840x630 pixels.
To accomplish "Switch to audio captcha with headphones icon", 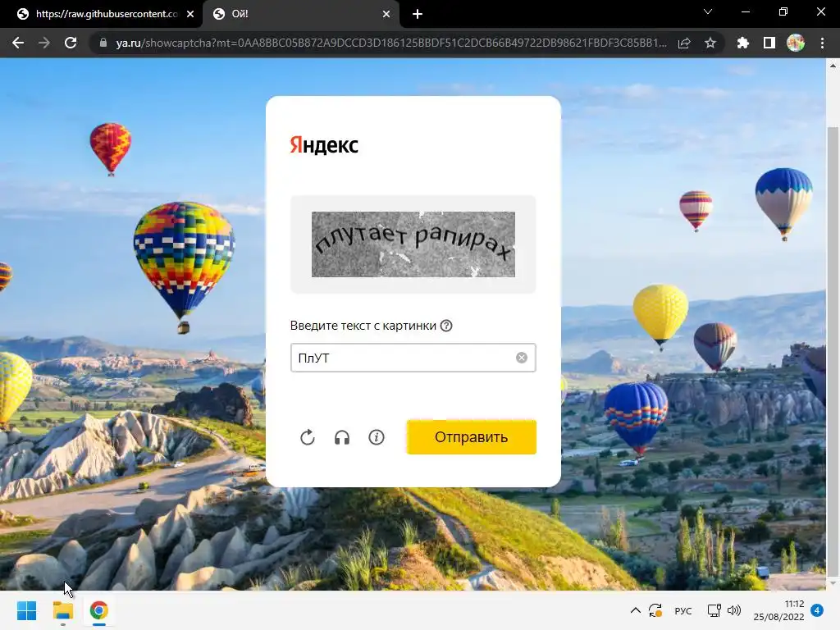I will point(342,438).
